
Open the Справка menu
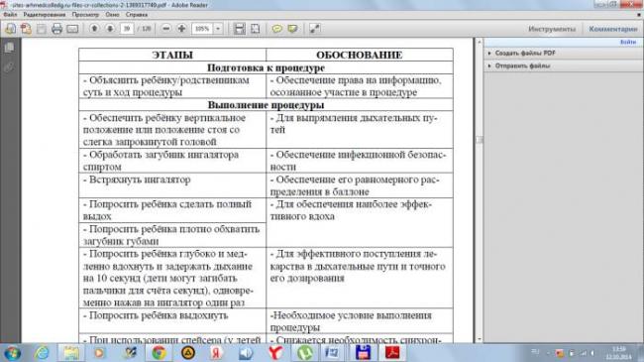[x=137, y=15]
